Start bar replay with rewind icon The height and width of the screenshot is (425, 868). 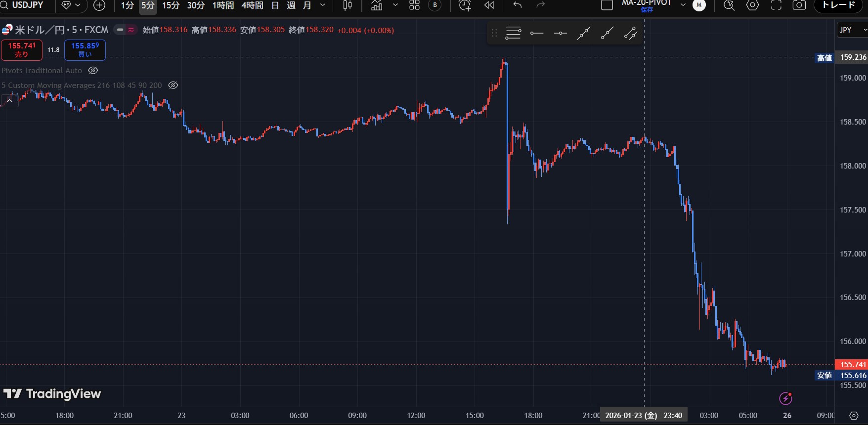click(x=489, y=5)
